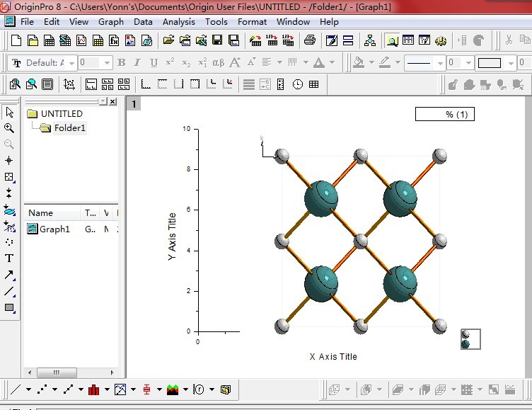532x410 pixels.
Task: Select Folder1 in the project tree
Action: 69,128
